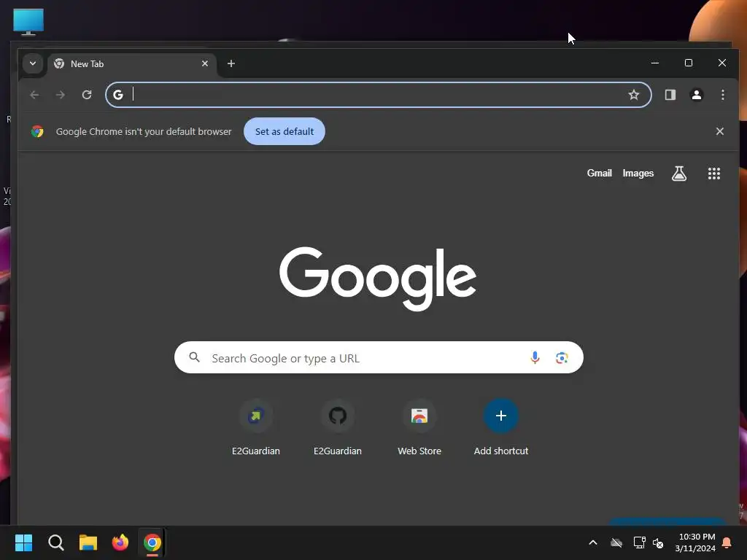This screenshot has width=747, height=560.
Task: Open the Google apps grid
Action: pyautogui.click(x=713, y=174)
